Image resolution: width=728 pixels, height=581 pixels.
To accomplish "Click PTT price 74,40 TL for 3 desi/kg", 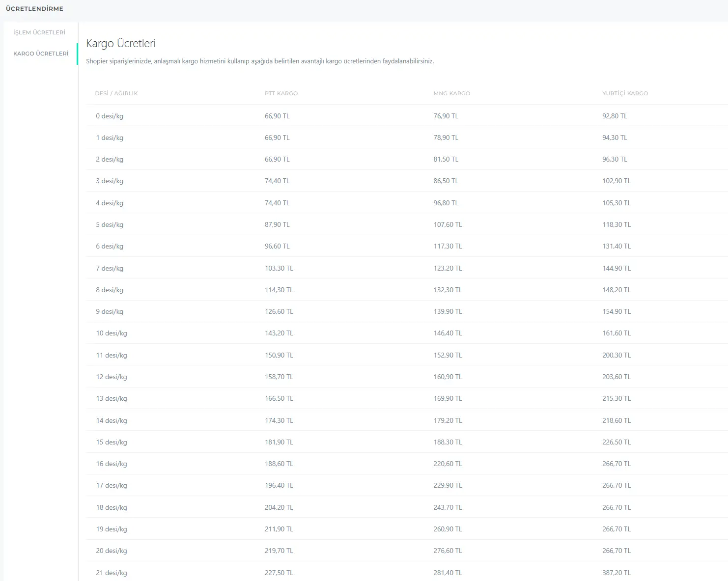I will [277, 181].
